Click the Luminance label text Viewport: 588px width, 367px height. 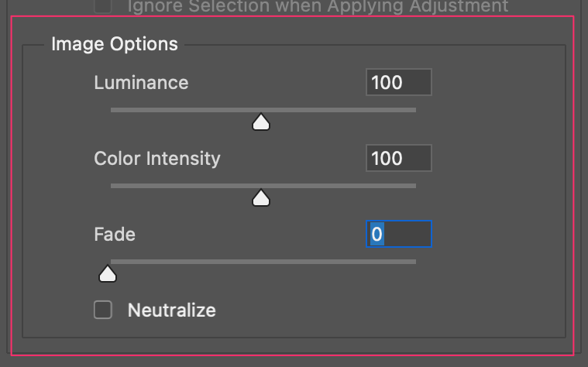click(x=141, y=82)
